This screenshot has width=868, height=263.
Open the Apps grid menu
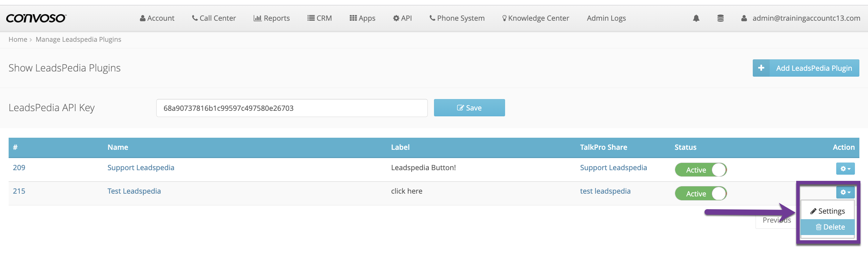point(362,18)
